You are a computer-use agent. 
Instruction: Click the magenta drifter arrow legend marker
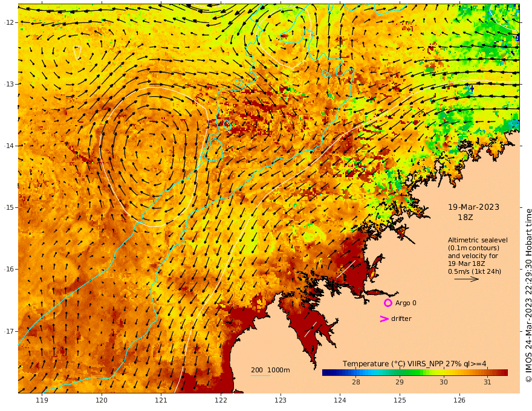[x=384, y=319]
